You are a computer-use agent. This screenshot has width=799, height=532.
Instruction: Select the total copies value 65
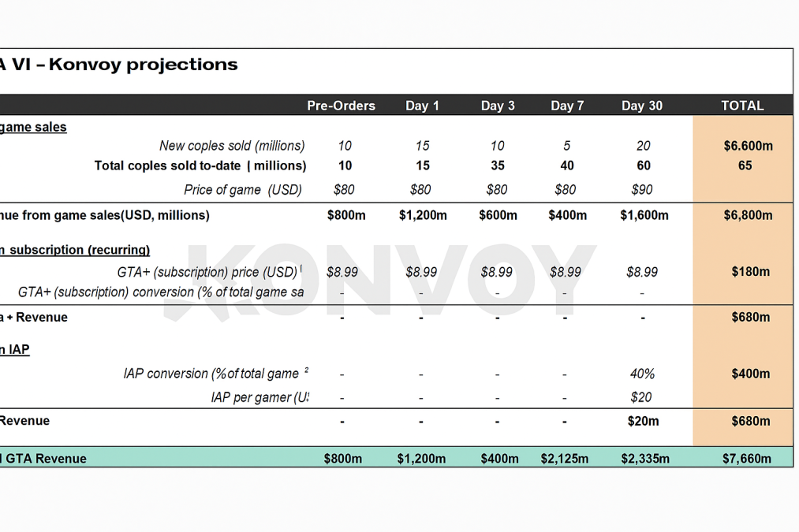(x=745, y=166)
